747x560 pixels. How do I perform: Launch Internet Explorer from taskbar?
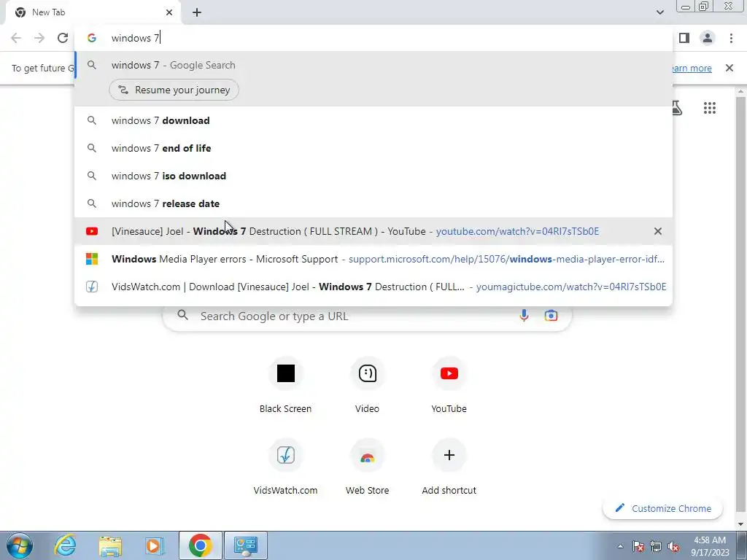65,545
